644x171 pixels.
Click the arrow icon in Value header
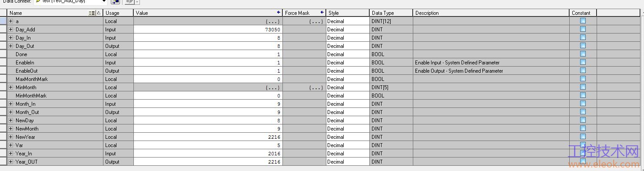tap(279, 13)
